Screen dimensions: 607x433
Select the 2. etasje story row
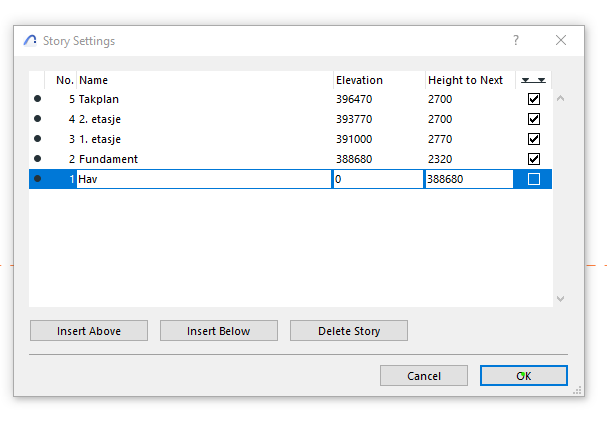pos(200,119)
